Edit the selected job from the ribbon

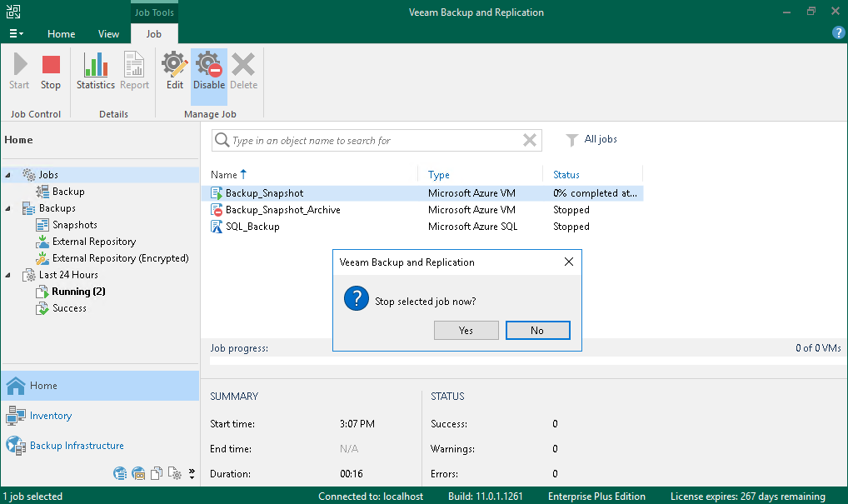tap(175, 71)
